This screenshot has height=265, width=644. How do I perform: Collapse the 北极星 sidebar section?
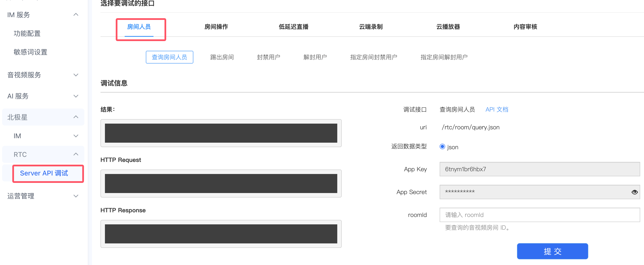(43, 117)
